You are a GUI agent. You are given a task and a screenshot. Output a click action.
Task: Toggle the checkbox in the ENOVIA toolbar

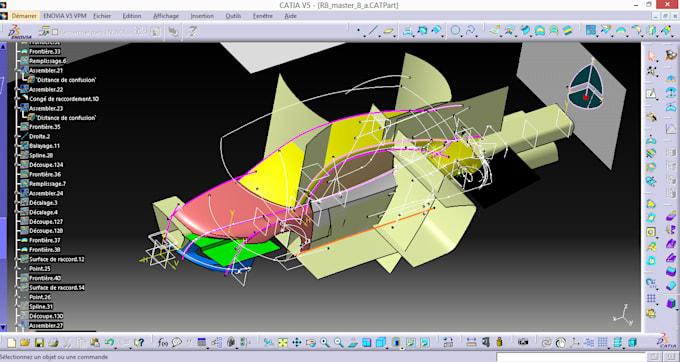(x=55, y=32)
